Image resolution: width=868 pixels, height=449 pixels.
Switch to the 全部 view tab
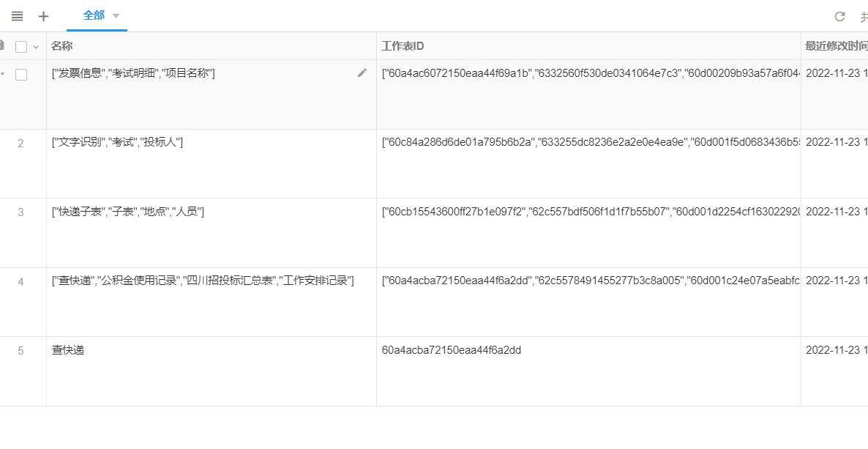point(94,15)
